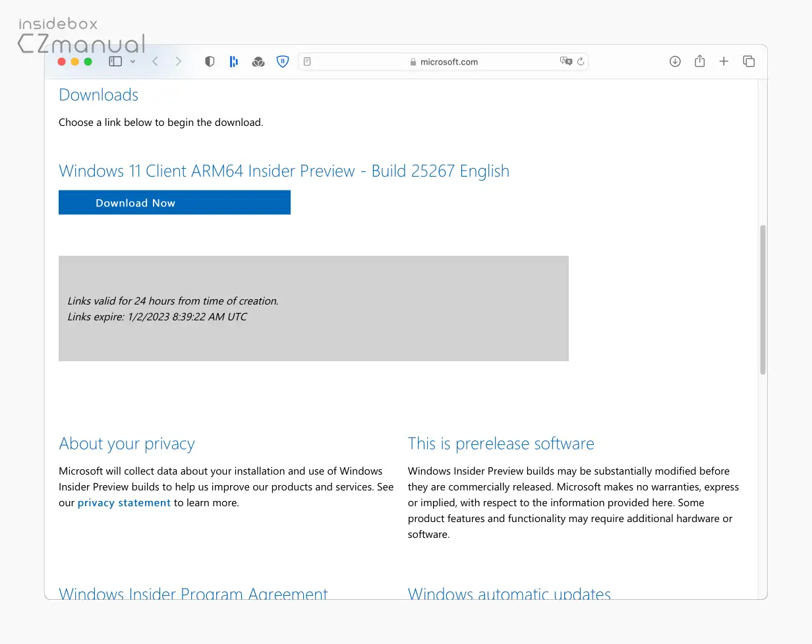This screenshot has width=812, height=644.
Task: Show tab overview
Action: coord(749,61)
